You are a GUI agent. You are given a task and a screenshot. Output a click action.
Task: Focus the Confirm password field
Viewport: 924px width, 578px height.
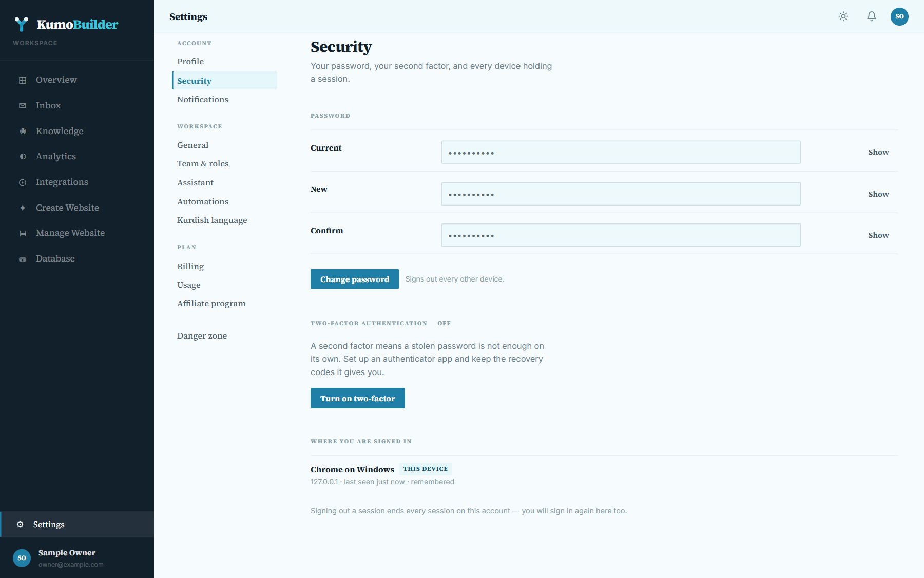(621, 235)
